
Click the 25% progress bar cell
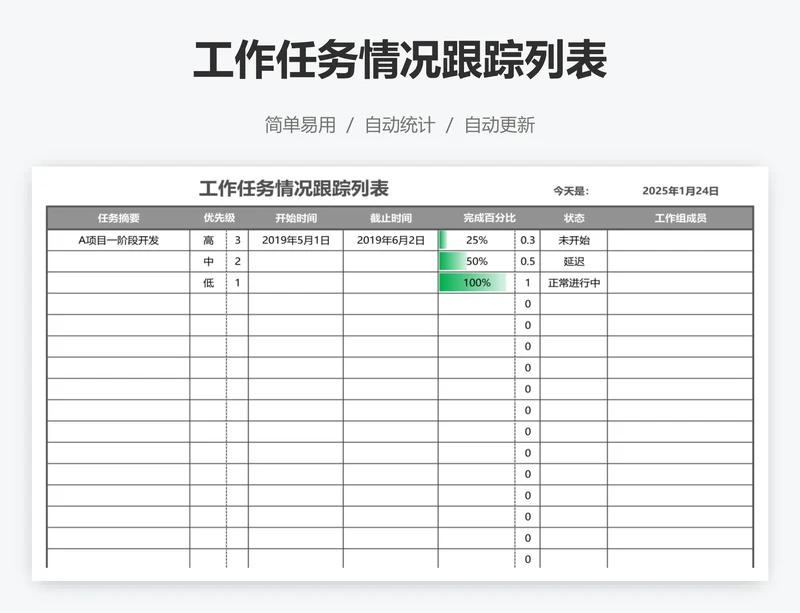[x=477, y=240]
